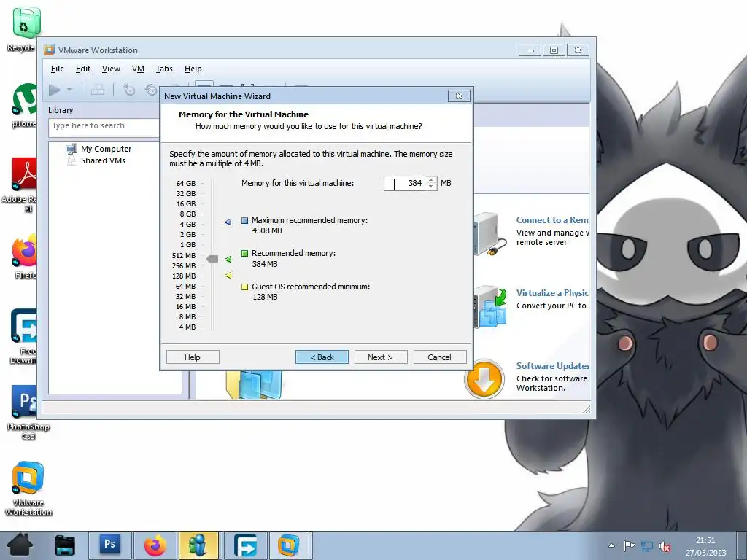The image size is (747, 560).
Task: Click the 64 GB label on the memory scale
Action: pos(186,183)
